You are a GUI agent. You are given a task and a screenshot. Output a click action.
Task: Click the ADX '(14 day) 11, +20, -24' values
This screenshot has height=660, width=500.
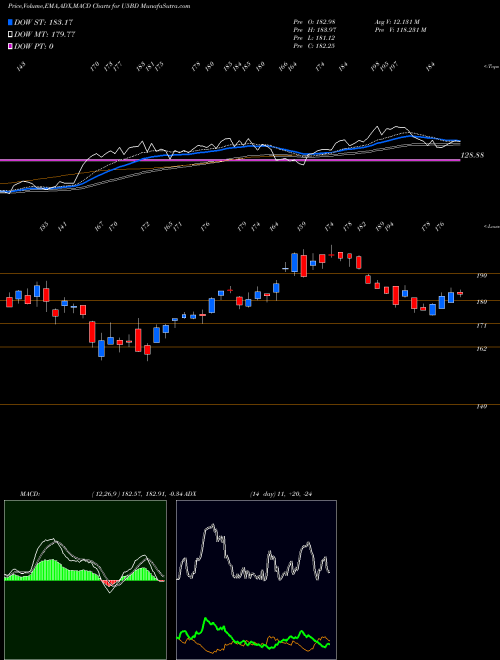(x=283, y=494)
